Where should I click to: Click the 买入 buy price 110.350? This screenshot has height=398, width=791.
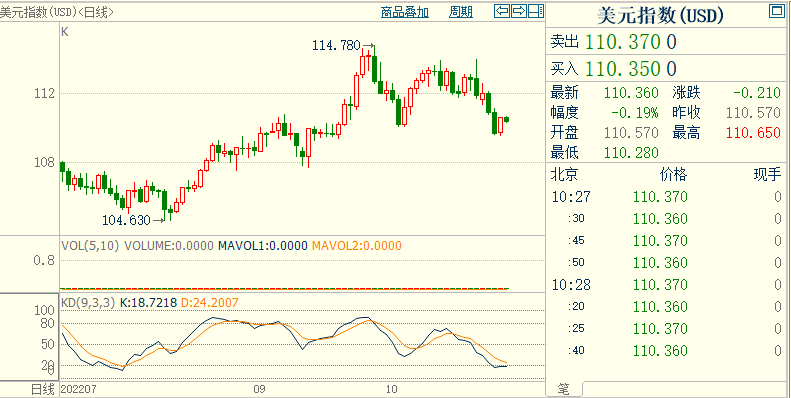click(623, 69)
